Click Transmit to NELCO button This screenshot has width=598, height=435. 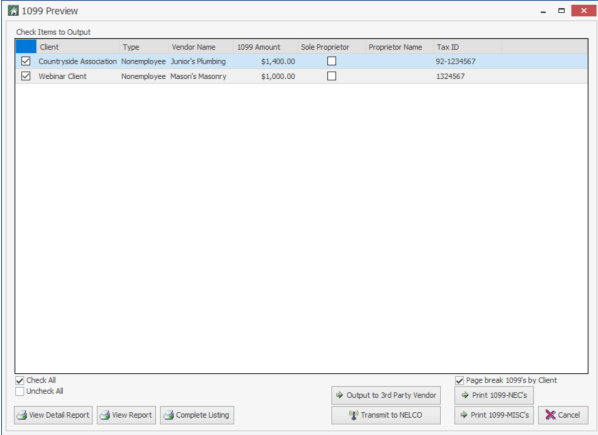[386, 415]
